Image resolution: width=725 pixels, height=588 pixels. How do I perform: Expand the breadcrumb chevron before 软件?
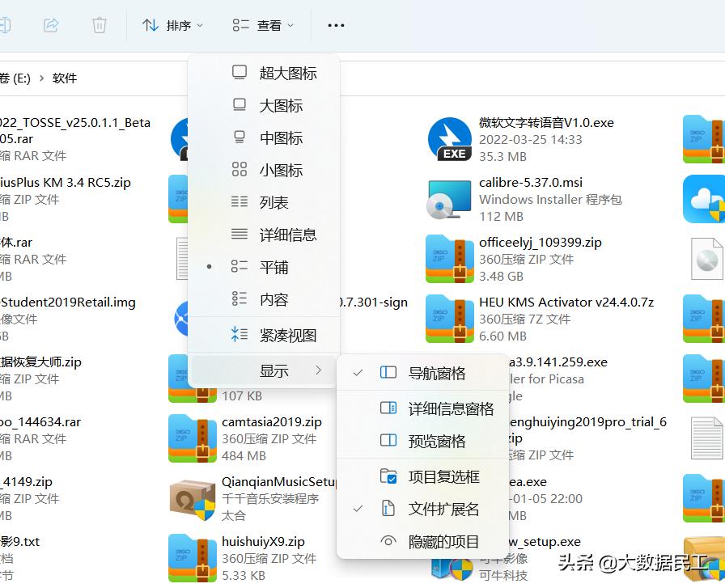coord(41,78)
